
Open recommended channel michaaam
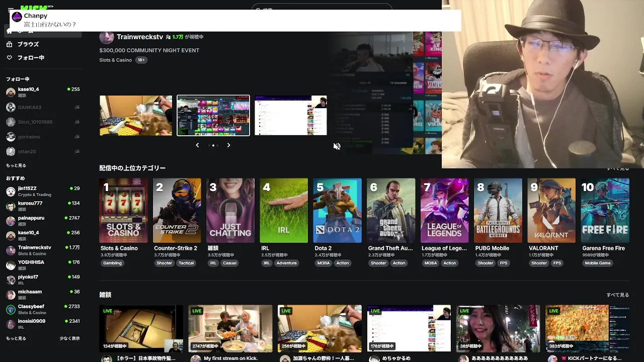(x=43, y=294)
